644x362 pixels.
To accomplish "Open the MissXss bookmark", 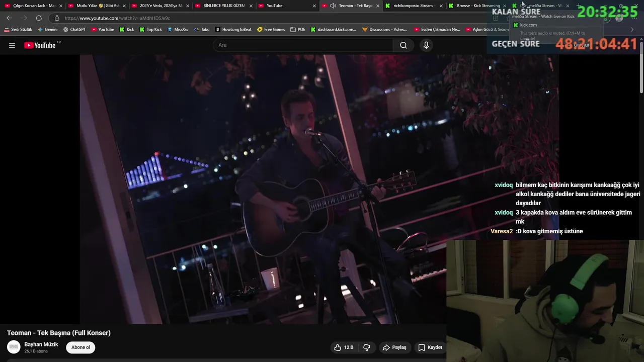I will [178, 30].
